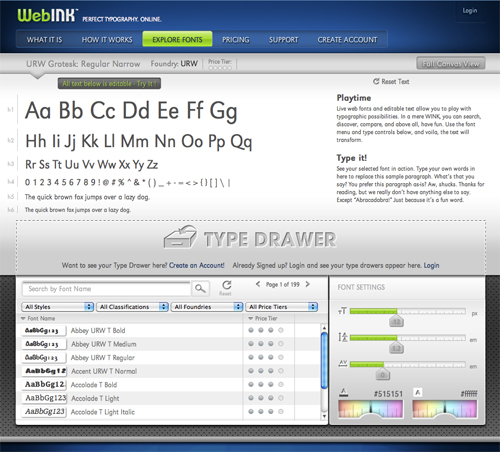Click the text color spectrum swatch
500x452 pixels.
[371, 409]
